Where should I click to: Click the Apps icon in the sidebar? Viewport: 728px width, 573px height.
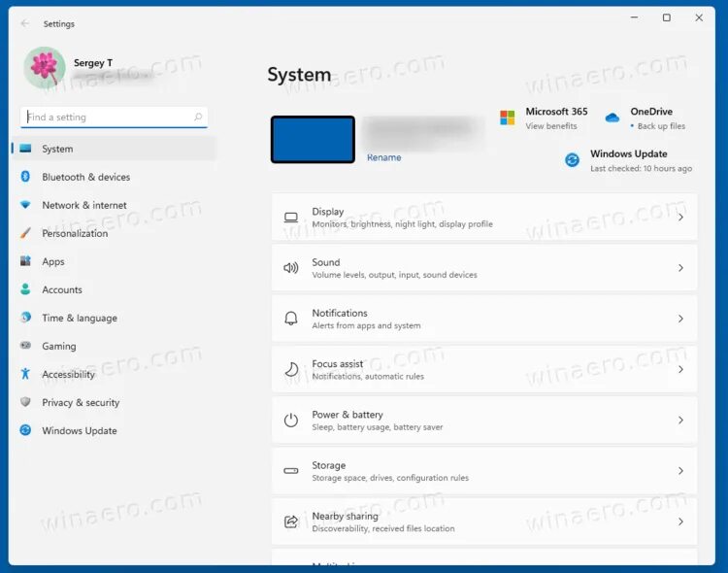[x=25, y=261]
